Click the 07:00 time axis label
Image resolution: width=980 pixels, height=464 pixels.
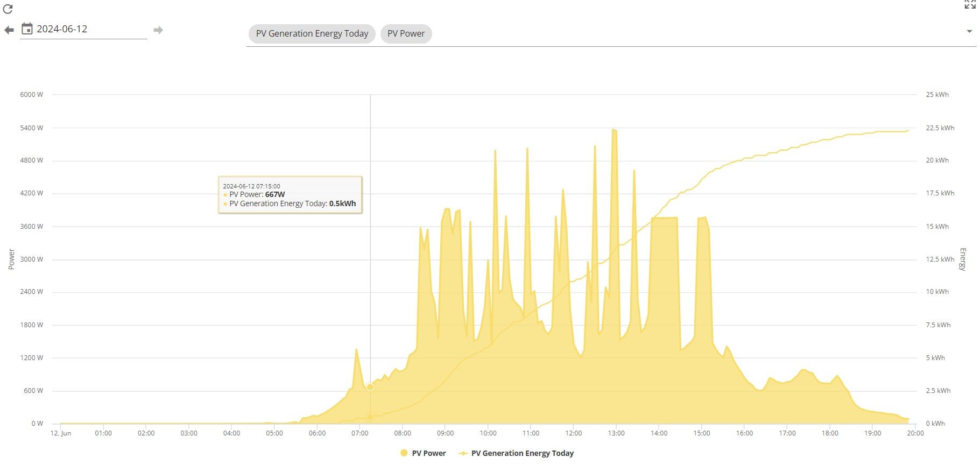pos(360,433)
